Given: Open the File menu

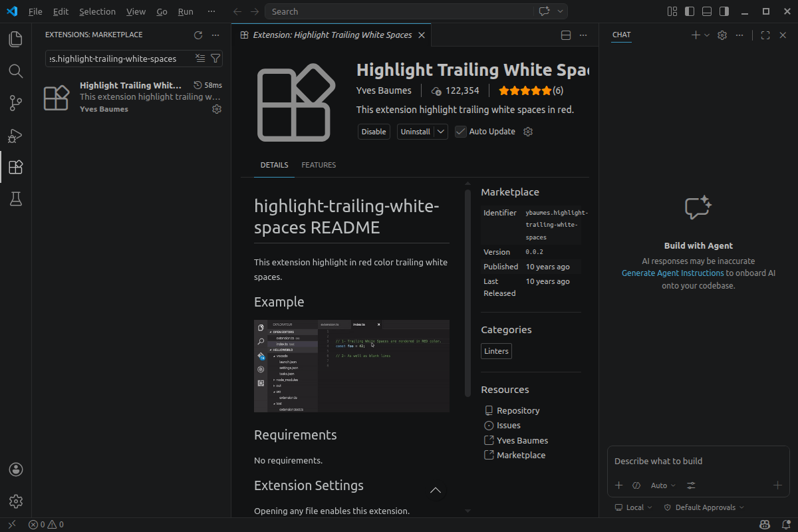Looking at the screenshot, I should point(35,11).
